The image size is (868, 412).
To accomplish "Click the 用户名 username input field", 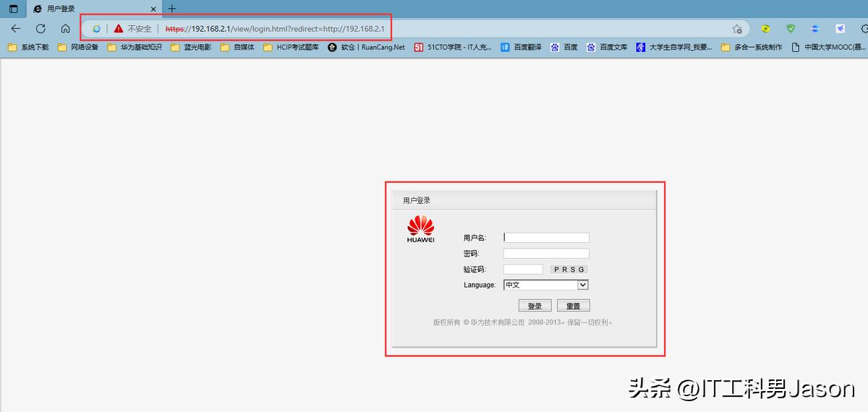I will (546, 237).
